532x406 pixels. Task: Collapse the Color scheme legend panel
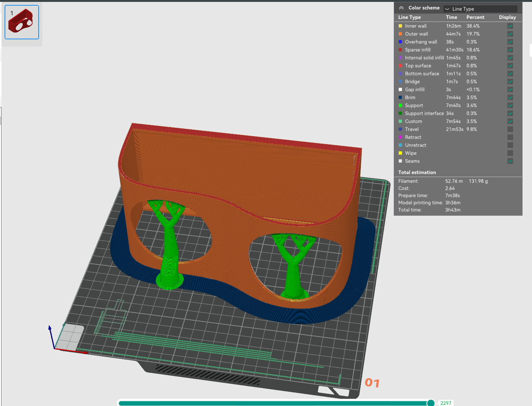tap(401, 8)
